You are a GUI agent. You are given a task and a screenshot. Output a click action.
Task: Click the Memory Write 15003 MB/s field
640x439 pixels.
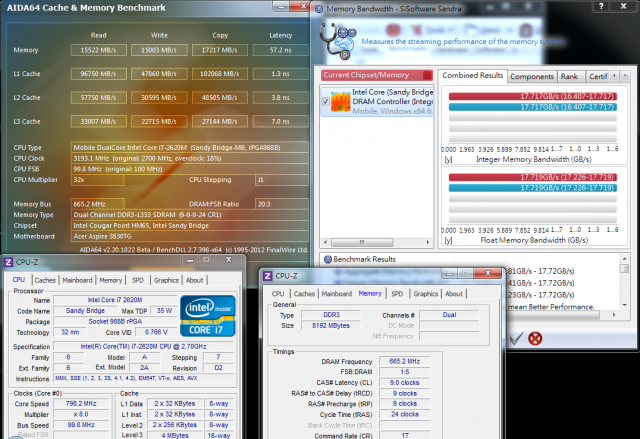click(x=159, y=50)
